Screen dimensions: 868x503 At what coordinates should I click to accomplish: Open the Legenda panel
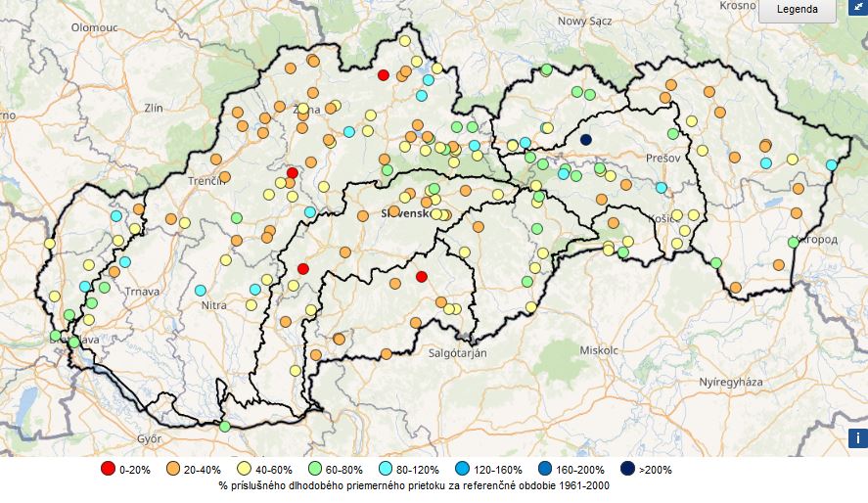click(798, 9)
